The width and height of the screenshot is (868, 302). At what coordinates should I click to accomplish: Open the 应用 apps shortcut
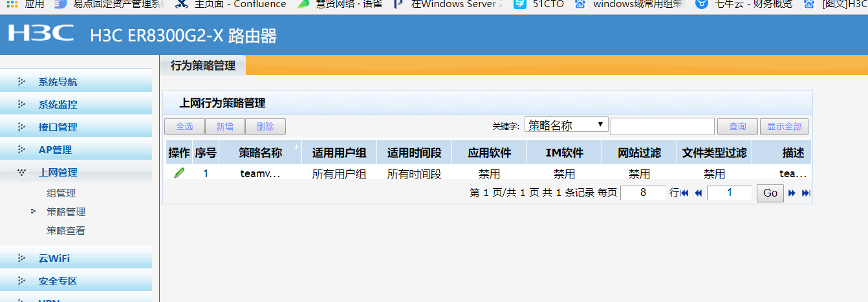tap(27, 4)
